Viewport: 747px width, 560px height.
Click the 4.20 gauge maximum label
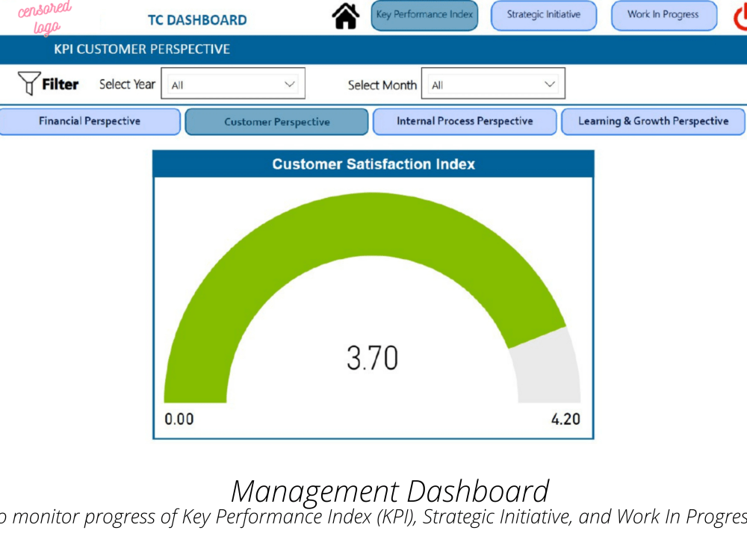pos(565,419)
